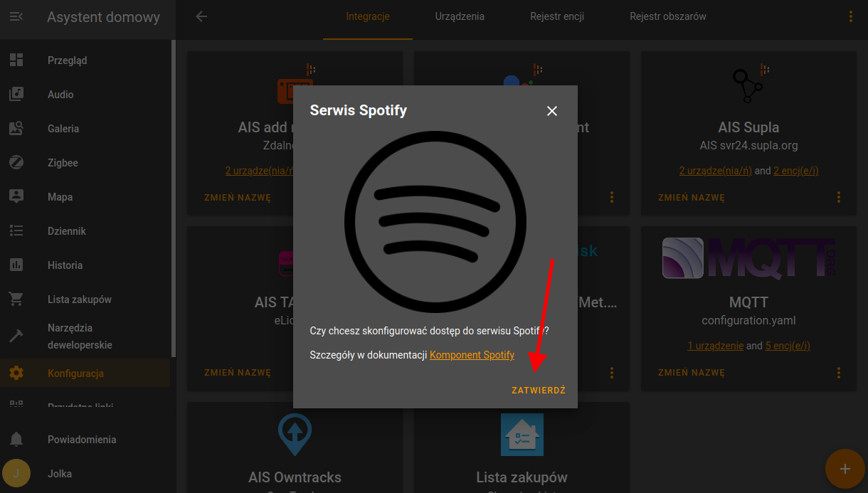Add integration with the plus button
Image resolution: width=868 pixels, height=493 pixels.
pyautogui.click(x=845, y=469)
